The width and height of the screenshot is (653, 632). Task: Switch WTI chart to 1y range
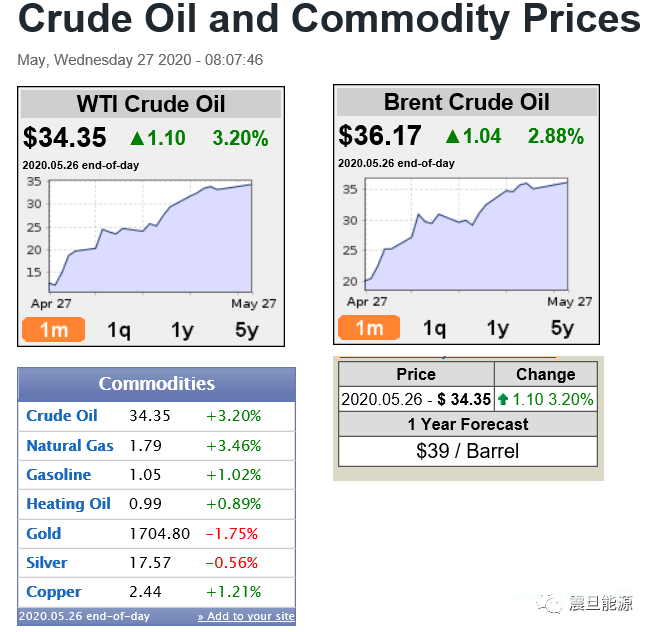(182, 330)
